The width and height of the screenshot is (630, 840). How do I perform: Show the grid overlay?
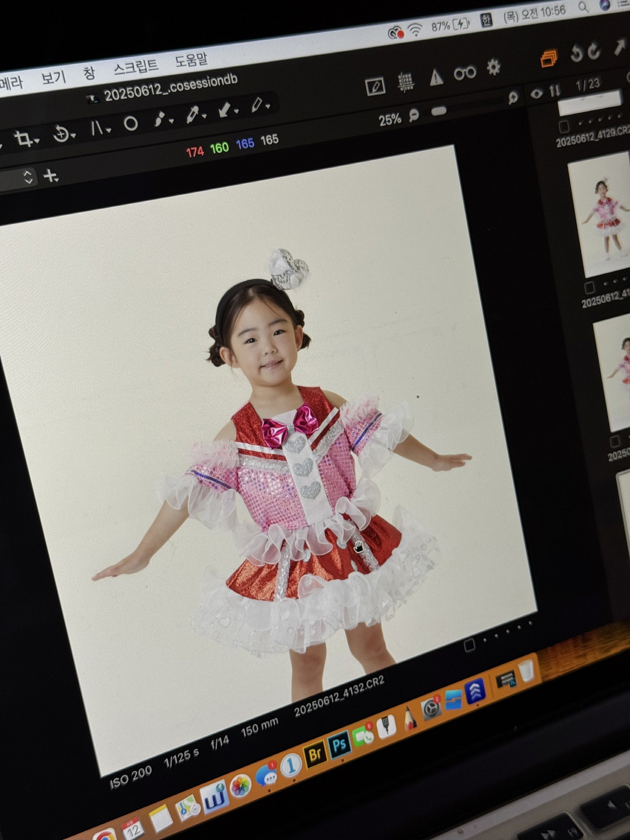pyautogui.click(x=406, y=82)
